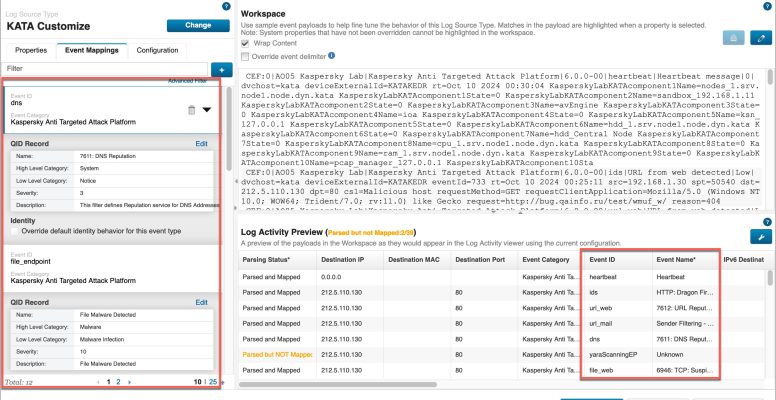Open info icon beside Override event delimiter
This screenshot has width=776, height=400.
[332, 56]
